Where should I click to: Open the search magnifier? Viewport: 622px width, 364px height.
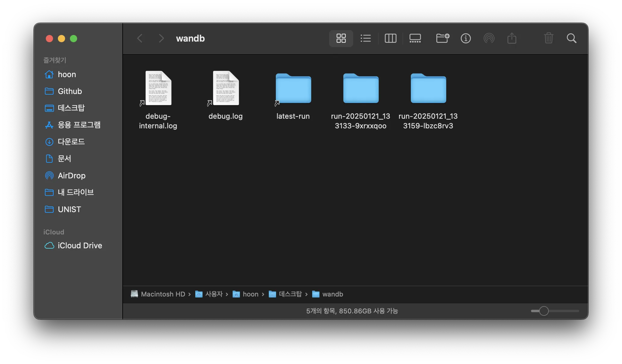[x=571, y=38]
